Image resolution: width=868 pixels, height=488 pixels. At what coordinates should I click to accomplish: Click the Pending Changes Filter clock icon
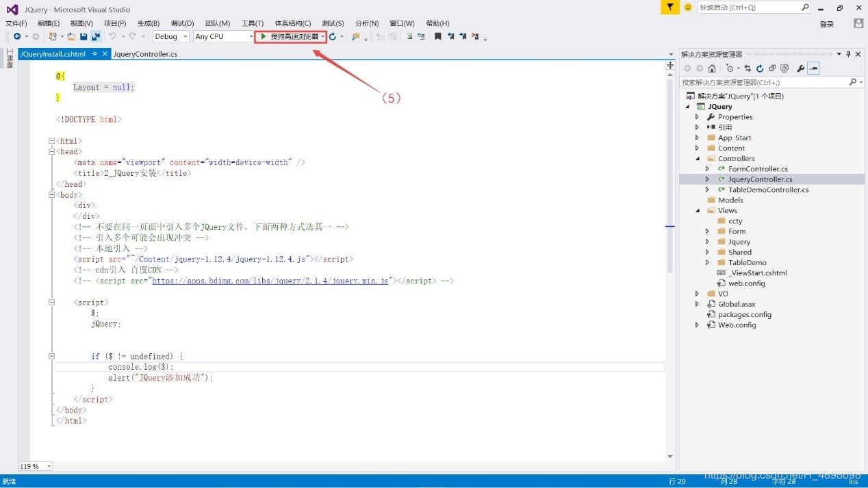tap(730, 68)
